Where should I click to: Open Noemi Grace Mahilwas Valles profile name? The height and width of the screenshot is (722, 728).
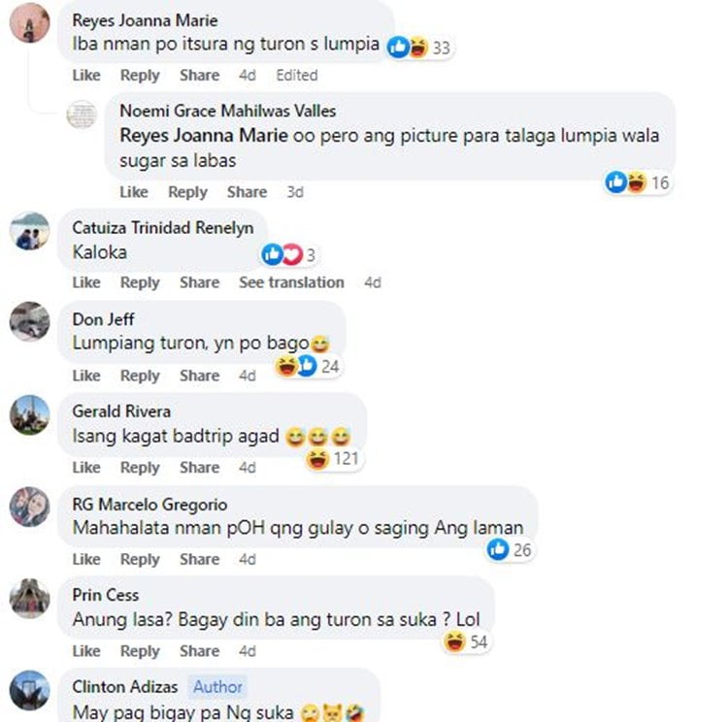point(228,111)
